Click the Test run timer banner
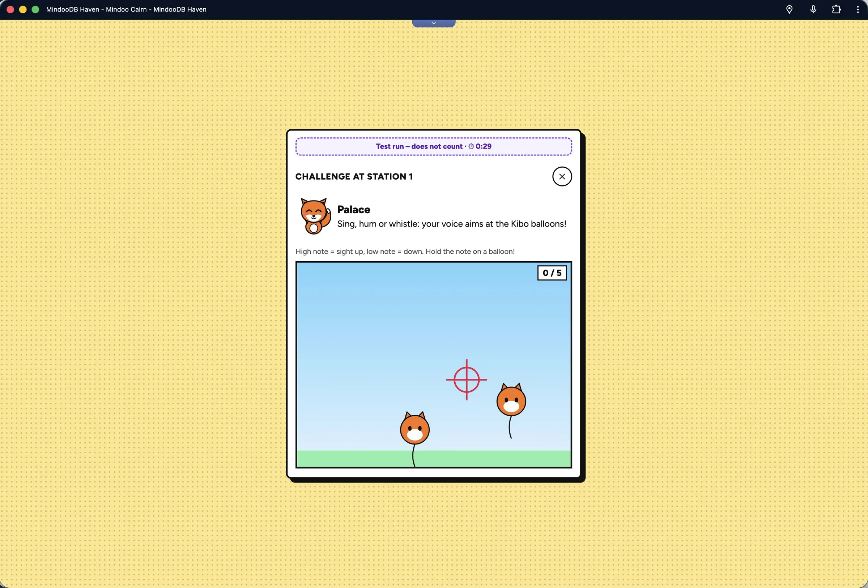This screenshot has height=588, width=868. pos(433,146)
